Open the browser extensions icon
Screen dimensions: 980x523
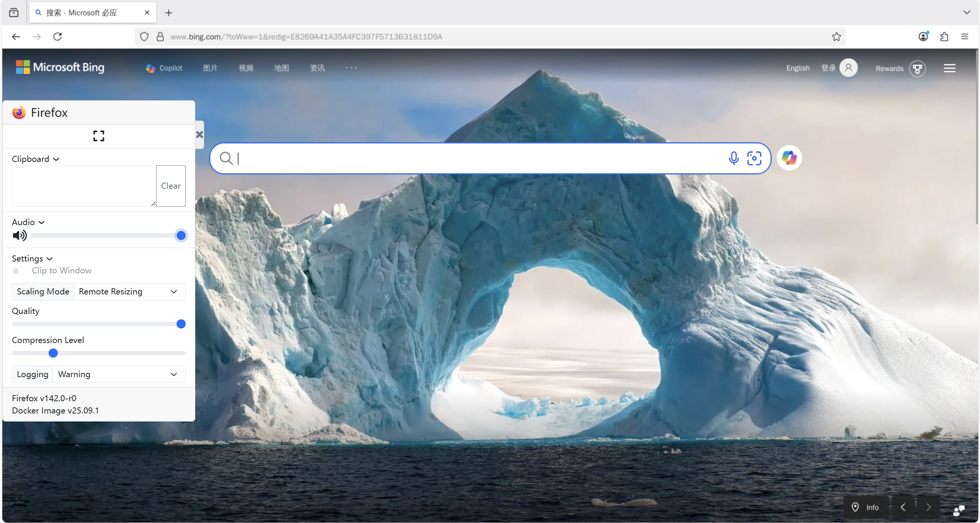pyautogui.click(x=944, y=36)
